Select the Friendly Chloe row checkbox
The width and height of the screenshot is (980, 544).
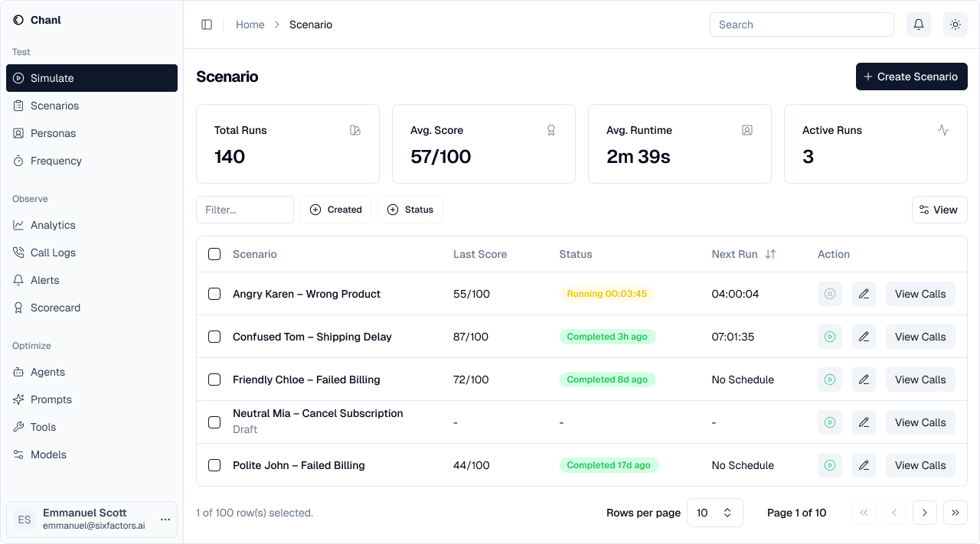pyautogui.click(x=214, y=379)
